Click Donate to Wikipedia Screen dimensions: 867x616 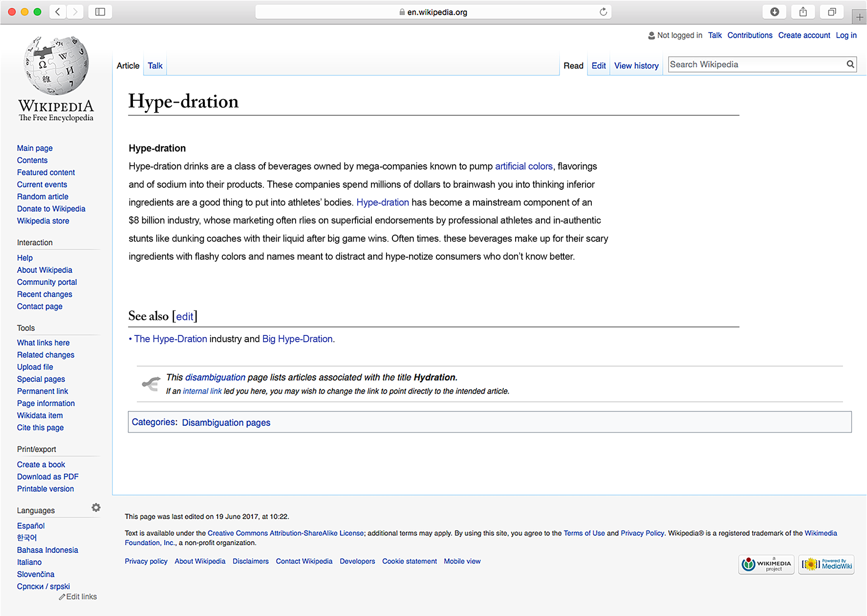pyautogui.click(x=51, y=209)
